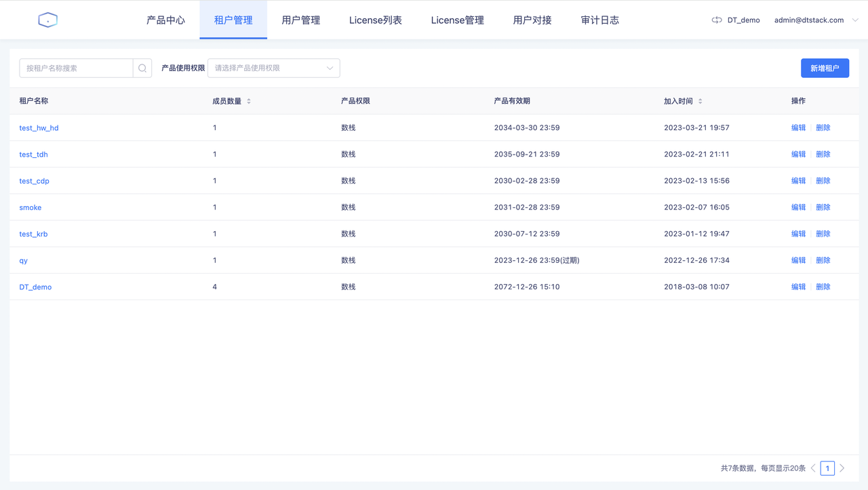This screenshot has width=868, height=490.
Task: Delete the test_tdh tenant
Action: 823,154
